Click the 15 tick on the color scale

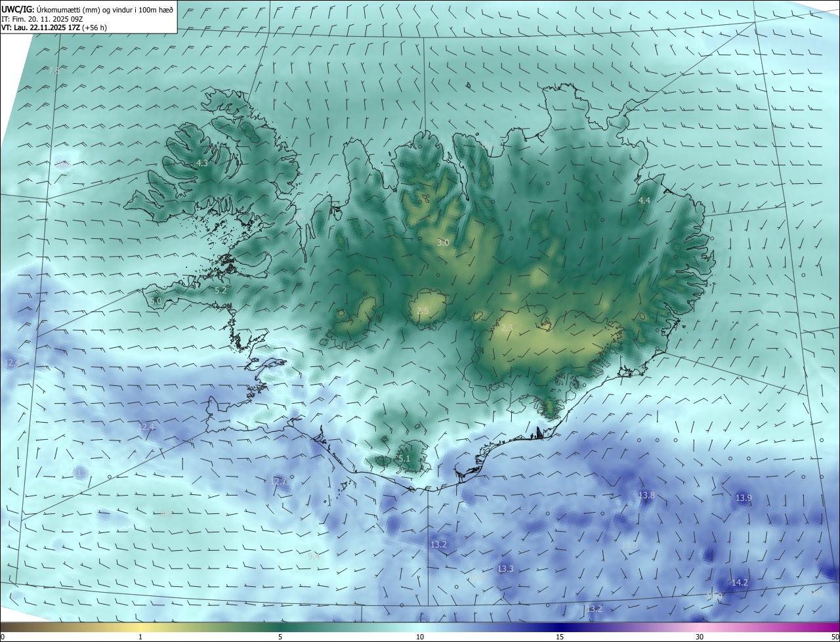560,637
